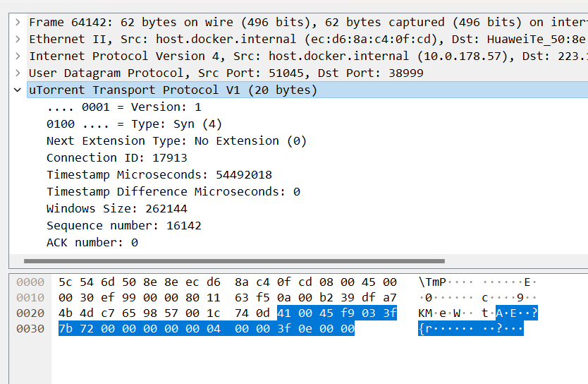This screenshot has width=588, height=384.
Task: Click highlighted hex byte 7b in row 0030
Action: coord(66,329)
